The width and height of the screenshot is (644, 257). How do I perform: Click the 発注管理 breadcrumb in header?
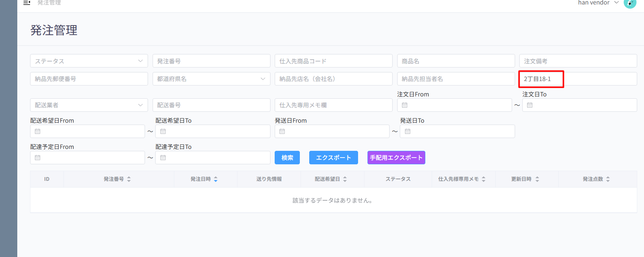coord(49,3)
